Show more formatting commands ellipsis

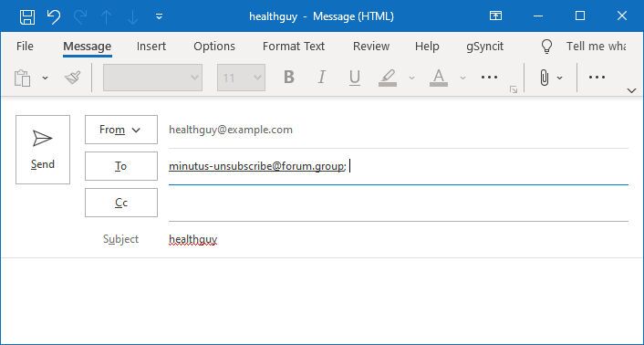click(489, 77)
